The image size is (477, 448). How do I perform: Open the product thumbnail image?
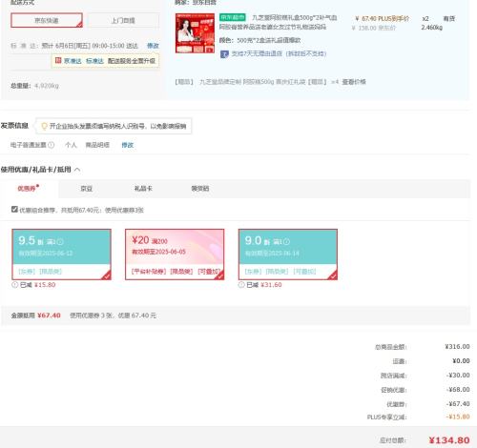coord(195,33)
